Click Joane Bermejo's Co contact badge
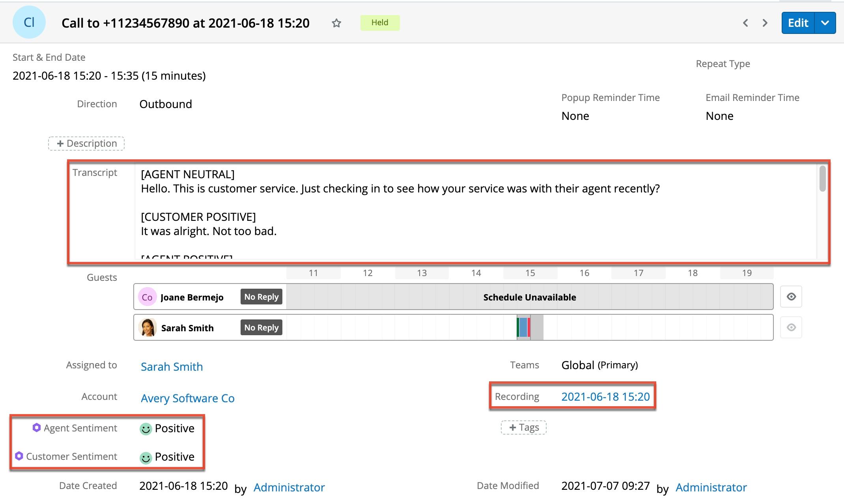This screenshot has height=504, width=844. 147,297
